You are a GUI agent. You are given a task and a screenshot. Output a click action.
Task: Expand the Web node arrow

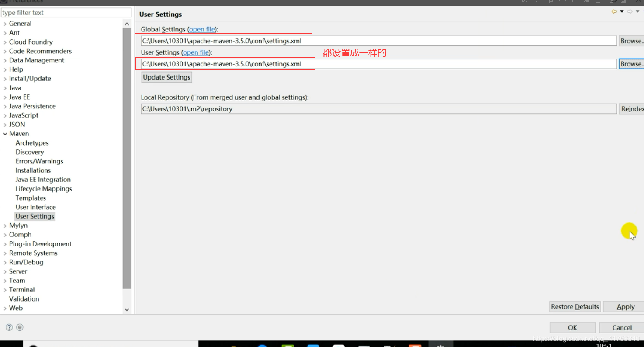5,308
